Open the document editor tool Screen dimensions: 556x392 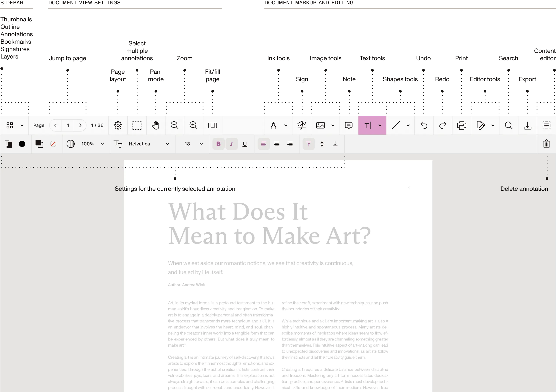point(480,126)
